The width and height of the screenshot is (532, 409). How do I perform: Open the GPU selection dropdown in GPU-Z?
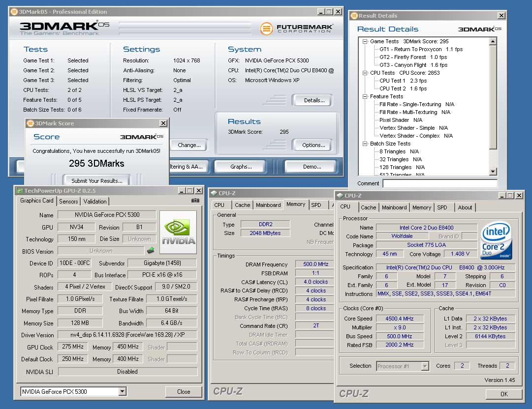[123, 391]
